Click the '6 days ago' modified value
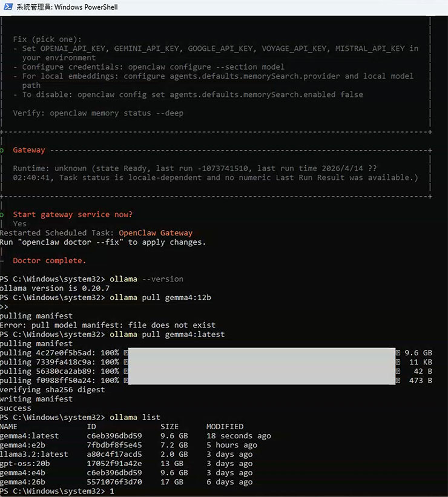The image size is (448, 497). pos(229,482)
